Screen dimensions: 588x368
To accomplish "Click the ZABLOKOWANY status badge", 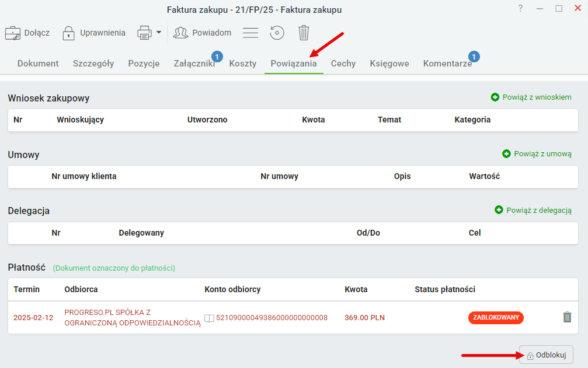I will 496,317.
